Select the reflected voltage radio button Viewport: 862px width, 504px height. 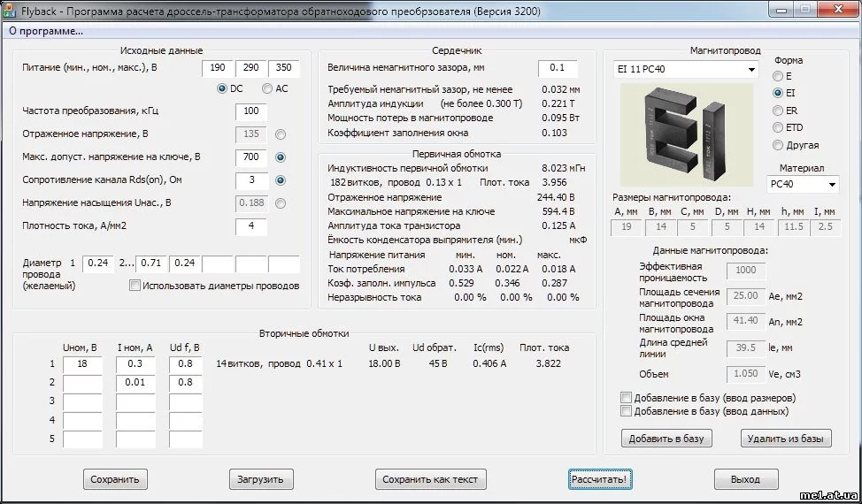pos(281,134)
